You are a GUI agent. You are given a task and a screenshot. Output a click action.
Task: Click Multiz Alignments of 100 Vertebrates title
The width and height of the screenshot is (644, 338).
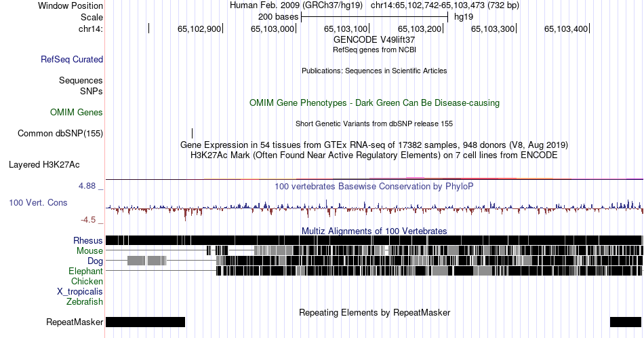tap(374, 231)
